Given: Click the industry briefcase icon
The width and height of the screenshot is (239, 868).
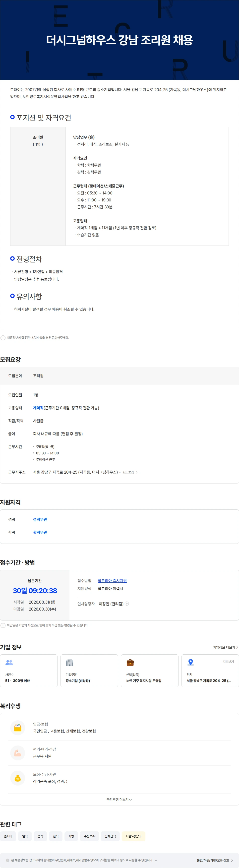Looking at the screenshot, I should [130, 663].
